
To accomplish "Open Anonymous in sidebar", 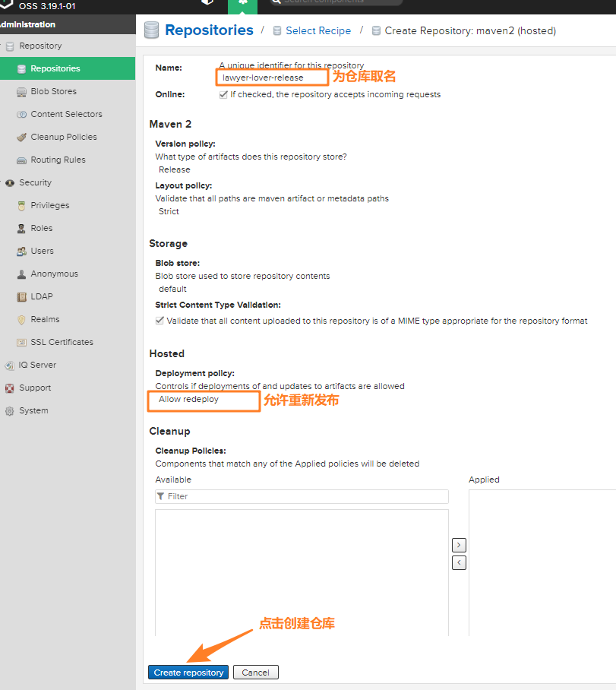I will (68, 274).
